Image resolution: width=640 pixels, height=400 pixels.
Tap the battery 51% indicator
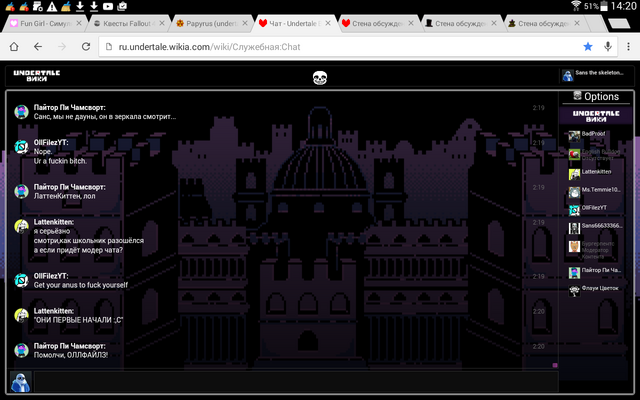coord(596,6)
